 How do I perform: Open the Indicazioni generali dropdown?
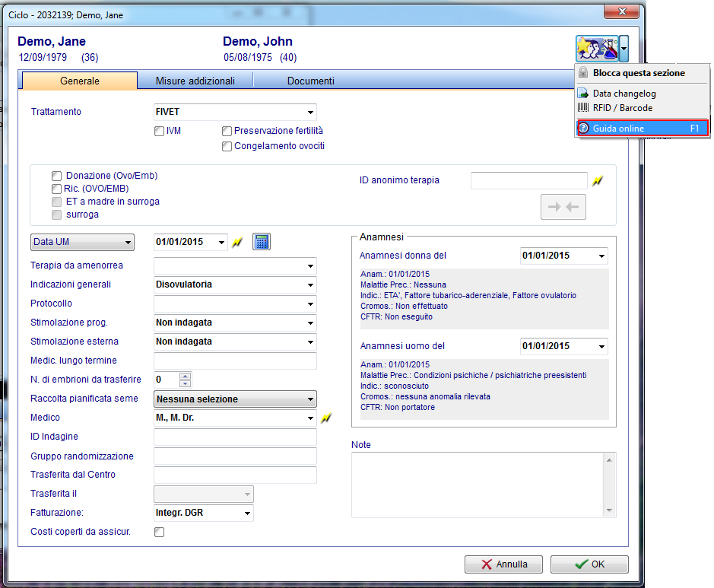point(235,285)
